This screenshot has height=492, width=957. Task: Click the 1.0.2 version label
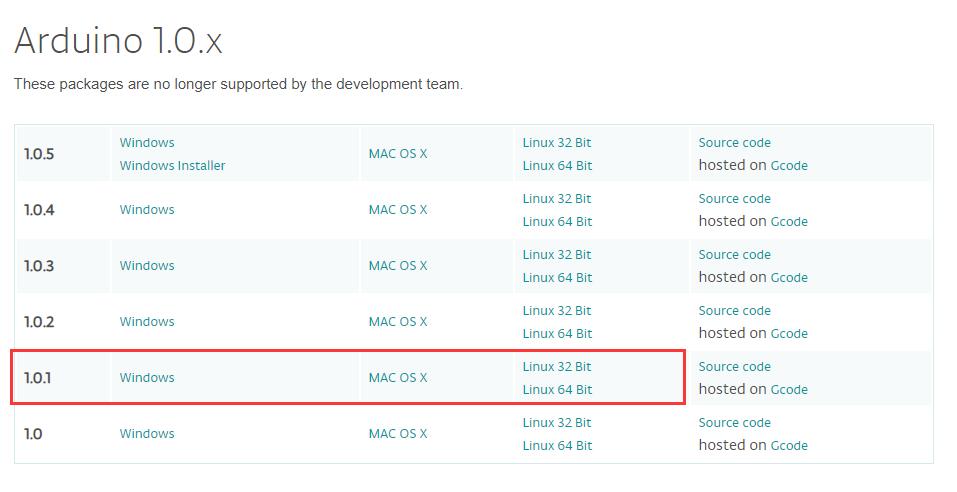[x=39, y=323]
